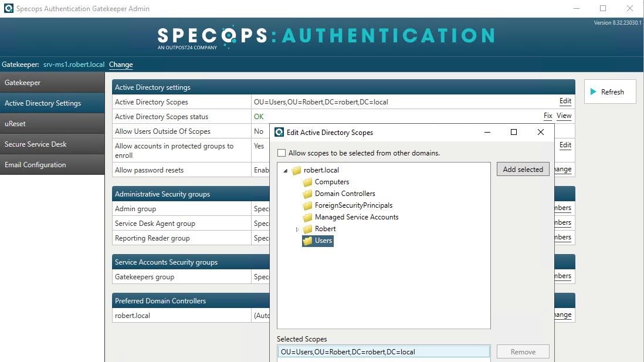Minimize the Edit Active Directory Scopes dialog
The width and height of the screenshot is (644, 362).
click(x=487, y=133)
